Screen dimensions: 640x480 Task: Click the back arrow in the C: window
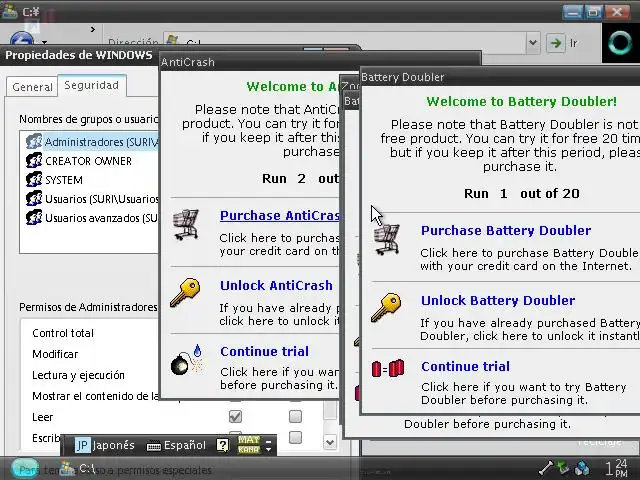pyautogui.click(x=22, y=39)
